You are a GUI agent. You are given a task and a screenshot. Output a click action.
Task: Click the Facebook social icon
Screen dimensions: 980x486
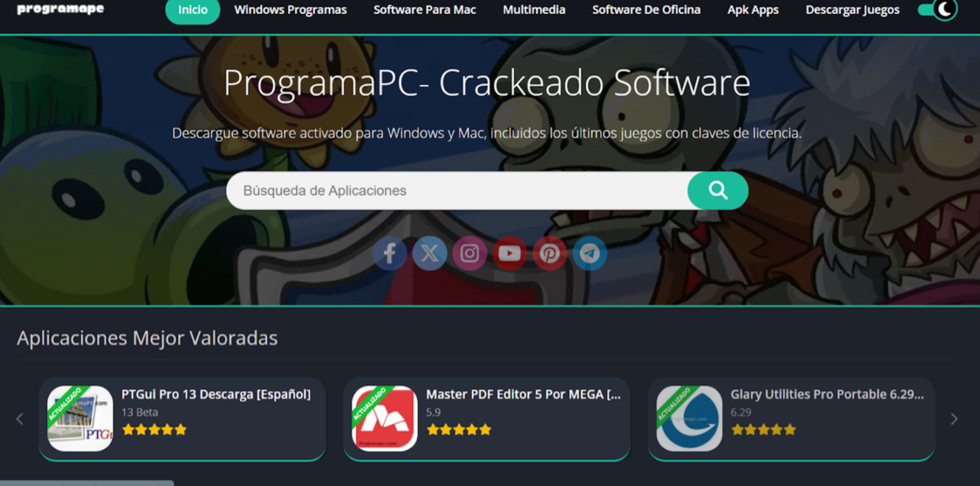pos(389,254)
